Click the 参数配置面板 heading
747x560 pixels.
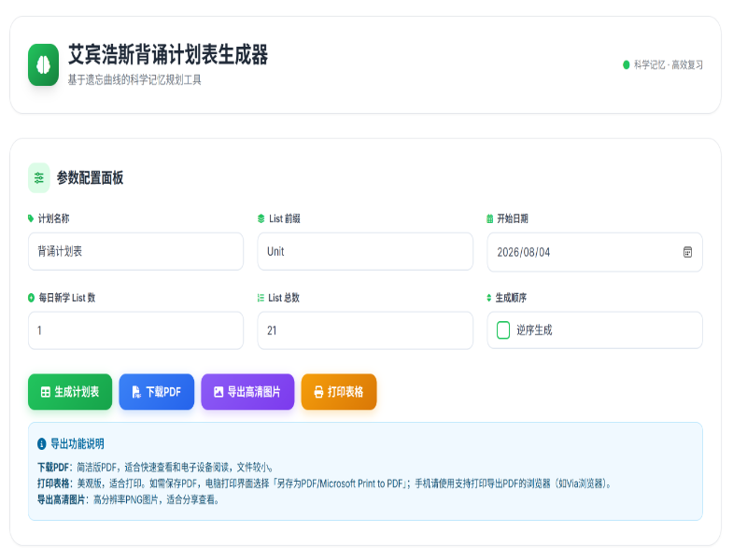(x=90, y=178)
